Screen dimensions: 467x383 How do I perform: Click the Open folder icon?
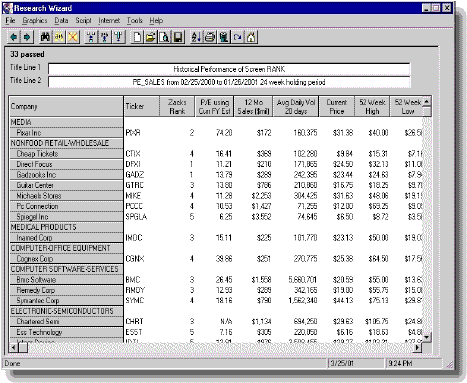coord(150,37)
